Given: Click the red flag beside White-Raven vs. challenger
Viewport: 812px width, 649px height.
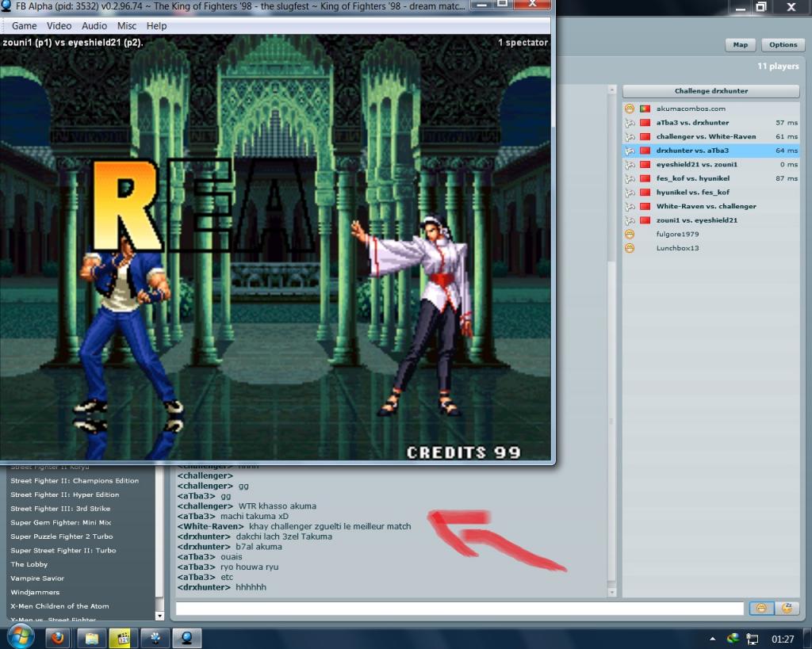Looking at the screenshot, I should [645, 207].
